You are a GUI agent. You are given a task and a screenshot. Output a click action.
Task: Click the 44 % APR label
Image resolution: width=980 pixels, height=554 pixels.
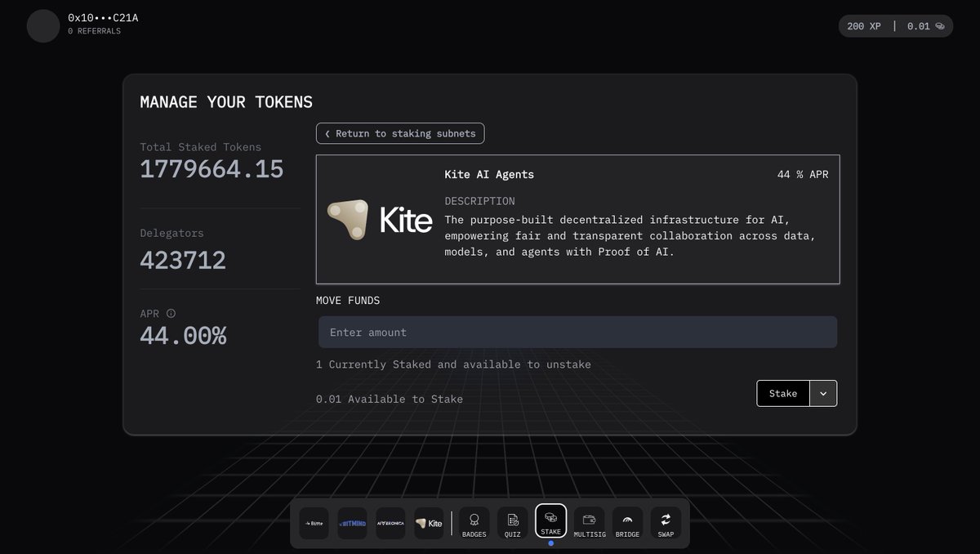point(803,174)
